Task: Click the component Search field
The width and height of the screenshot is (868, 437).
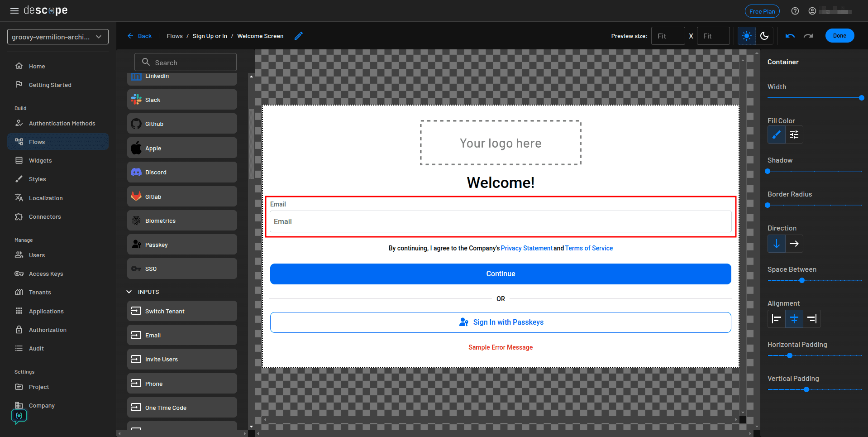Action: tap(186, 62)
